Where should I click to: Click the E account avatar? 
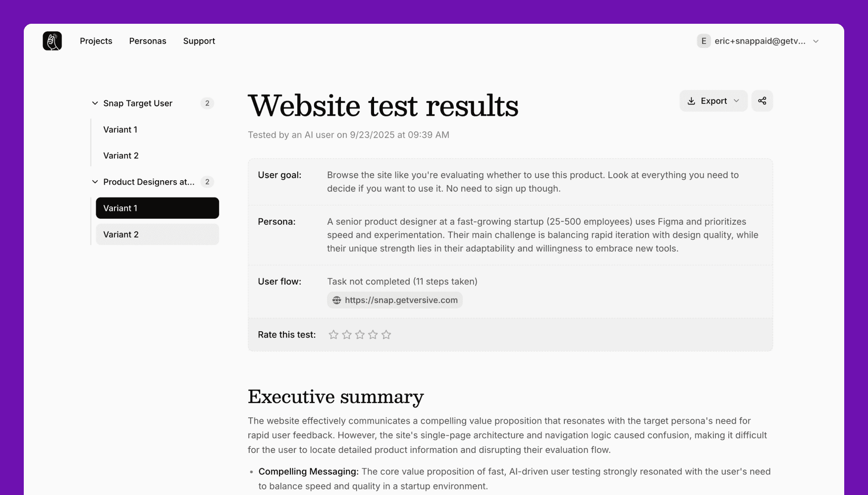(704, 41)
